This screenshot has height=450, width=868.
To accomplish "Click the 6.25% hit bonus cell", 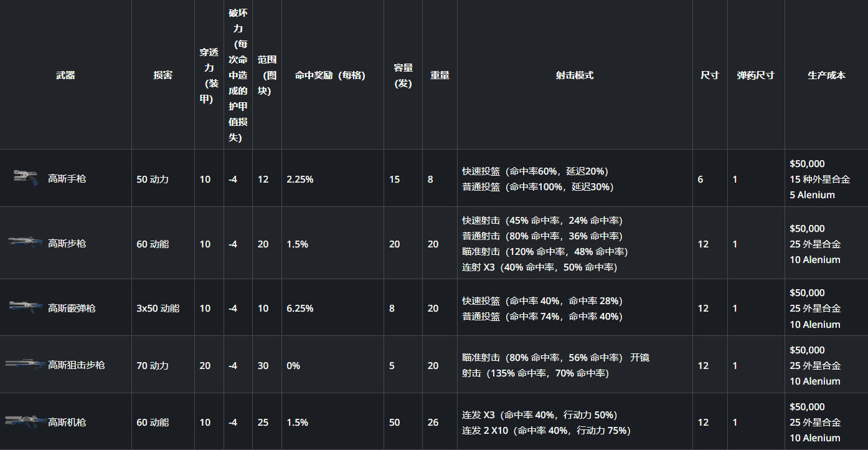I will (300, 309).
